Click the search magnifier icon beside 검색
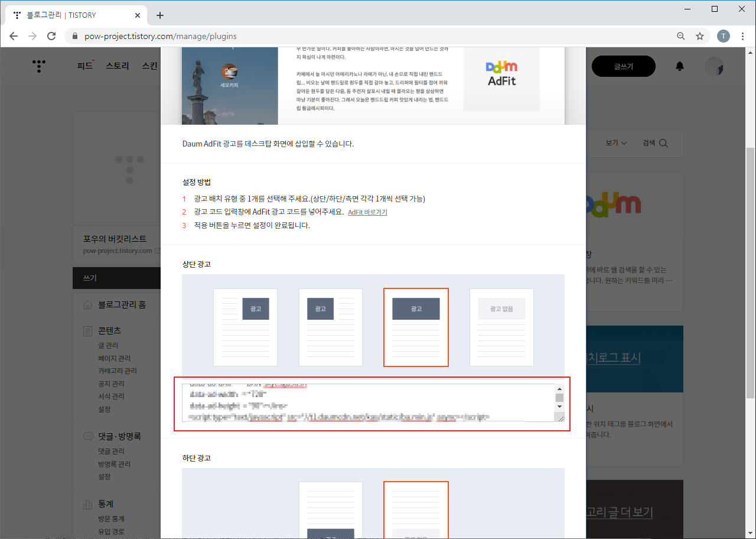 click(664, 143)
